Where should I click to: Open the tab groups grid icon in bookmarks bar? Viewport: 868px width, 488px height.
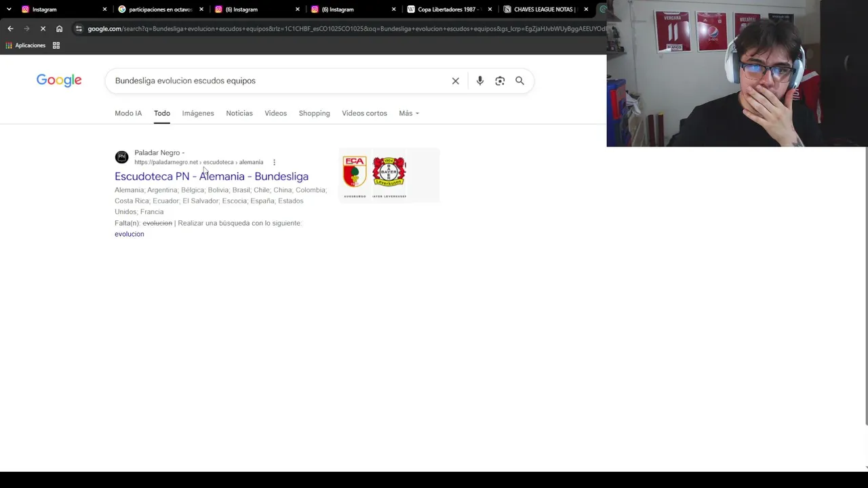coord(56,45)
